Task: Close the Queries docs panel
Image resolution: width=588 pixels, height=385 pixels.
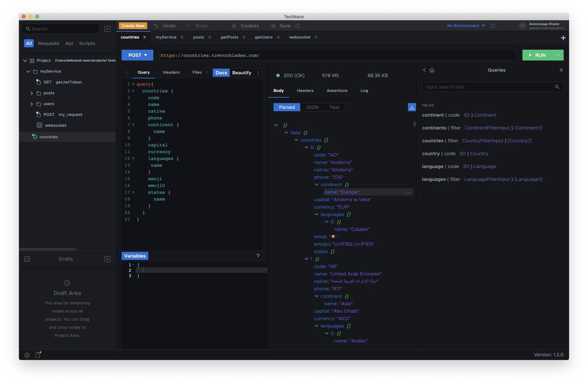Action: pos(561,70)
